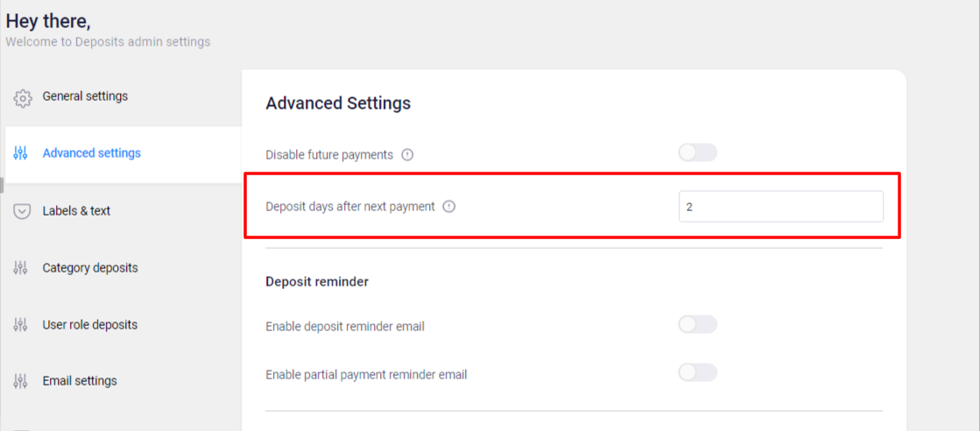Click the General settings gear icon
This screenshot has height=431, width=980.
23,98
